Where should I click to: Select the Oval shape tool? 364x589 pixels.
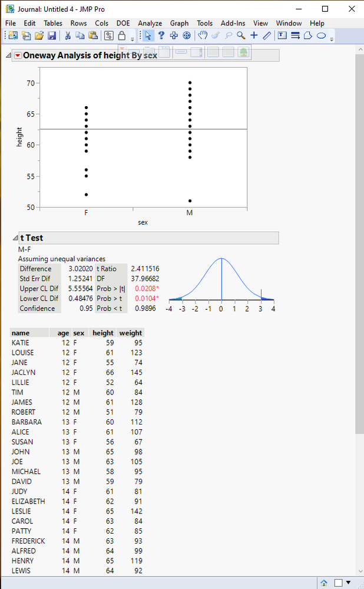tap(321, 36)
